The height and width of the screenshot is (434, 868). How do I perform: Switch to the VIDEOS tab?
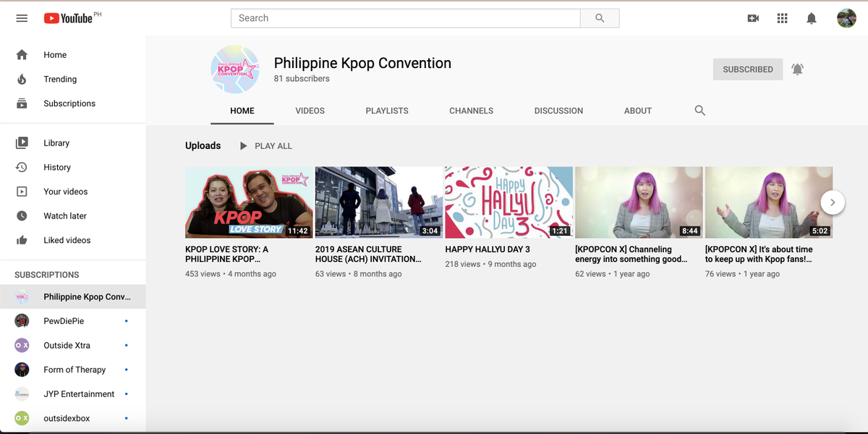[x=310, y=111]
